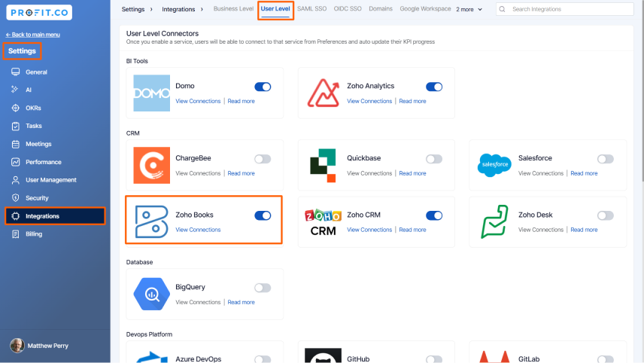
Task: Click the Billing receipt icon
Action: tap(16, 234)
